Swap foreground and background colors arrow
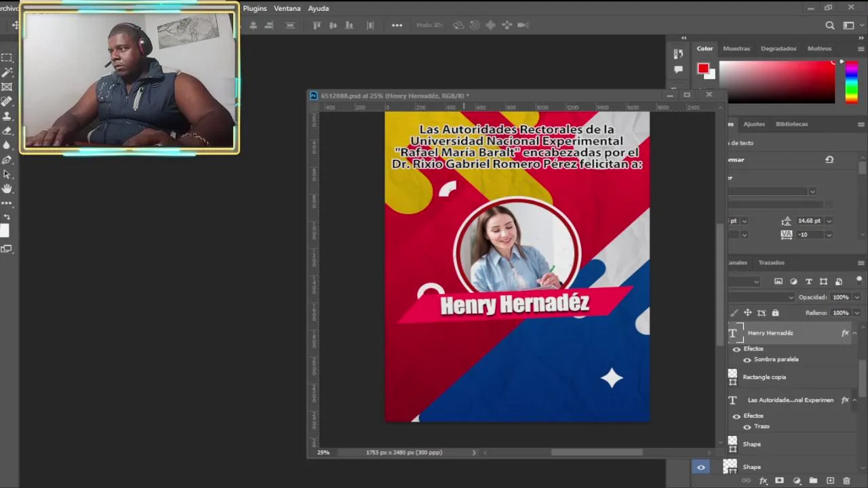868x488 pixels. coord(7,217)
